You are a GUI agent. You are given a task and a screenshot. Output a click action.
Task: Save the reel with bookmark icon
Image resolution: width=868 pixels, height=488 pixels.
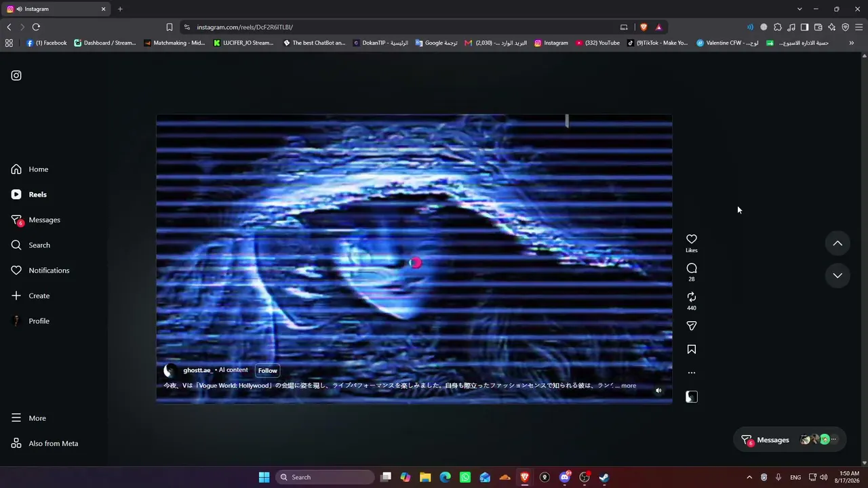tap(692, 350)
